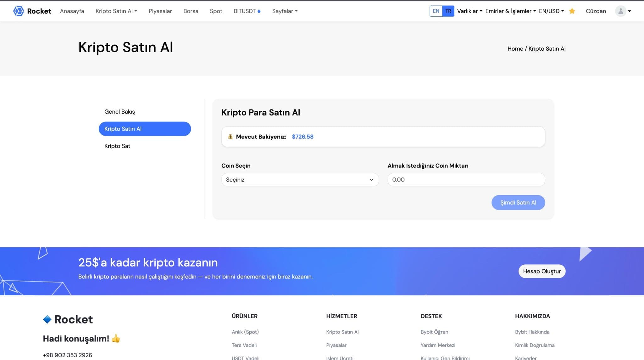
Task: Click the yellow star favorites icon
Action: [572, 11]
